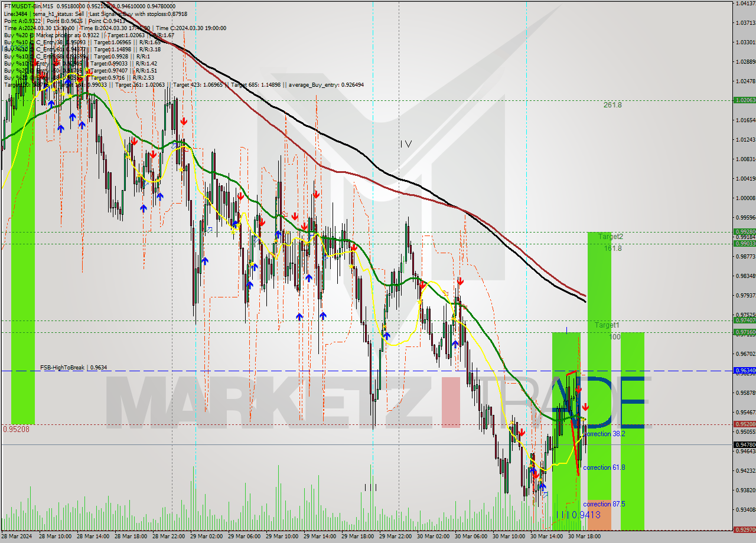Click the '30 Mar 18:00' time axis label
This screenshot has width=756, height=543.
click(x=585, y=537)
